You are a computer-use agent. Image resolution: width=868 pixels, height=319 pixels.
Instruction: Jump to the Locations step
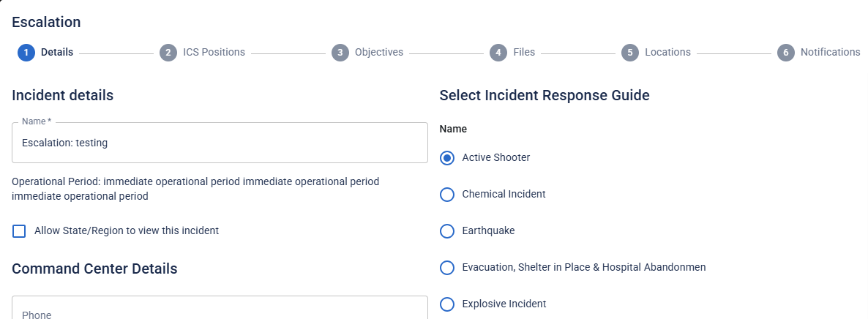point(667,53)
